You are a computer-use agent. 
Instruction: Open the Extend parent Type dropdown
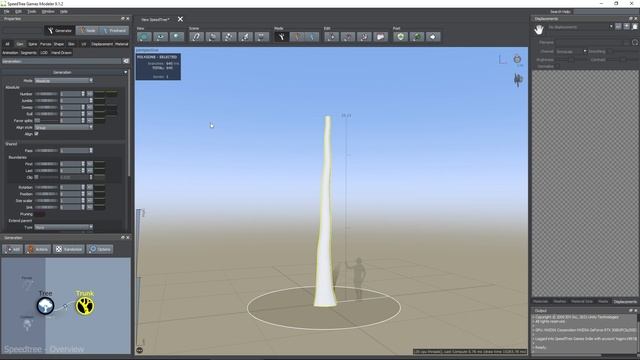[x=64, y=227]
